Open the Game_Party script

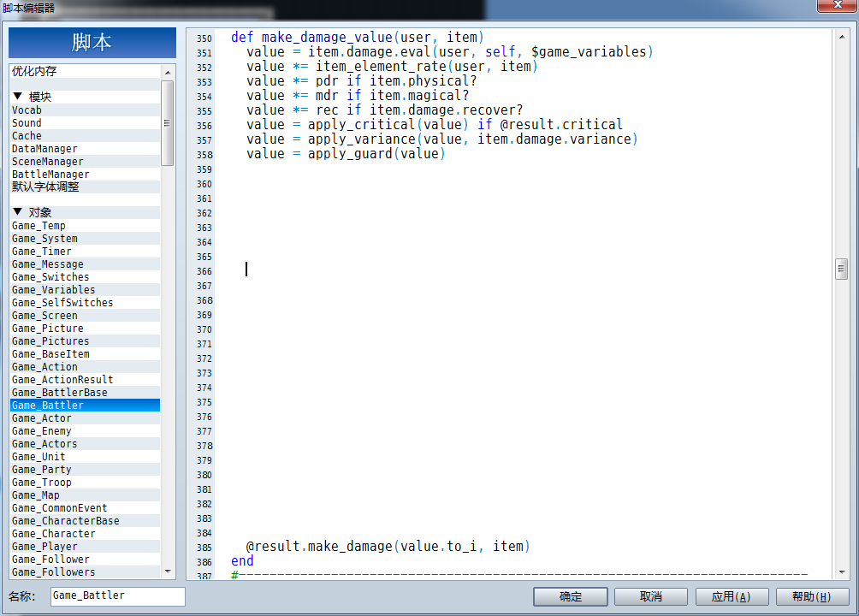tap(86, 470)
